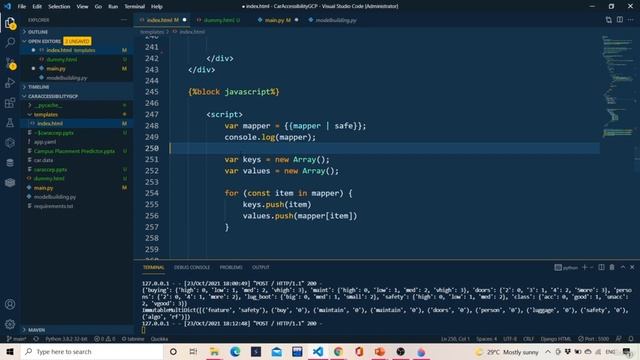The image size is (640, 360).
Task: Close the terminal panel
Action: click(x=632, y=267)
